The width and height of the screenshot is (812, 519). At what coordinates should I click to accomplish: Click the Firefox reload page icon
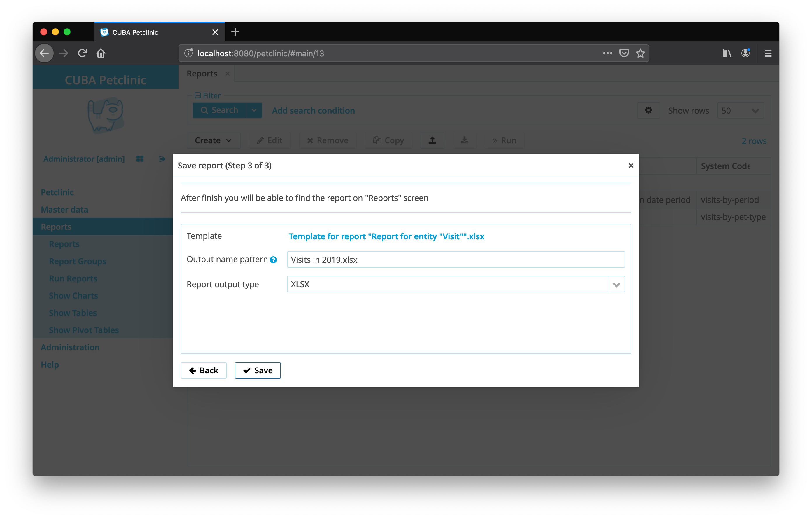pyautogui.click(x=82, y=53)
